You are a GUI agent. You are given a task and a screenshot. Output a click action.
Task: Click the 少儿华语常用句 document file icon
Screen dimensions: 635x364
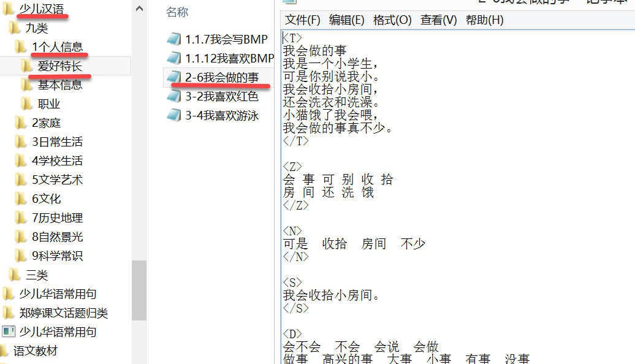point(9,332)
